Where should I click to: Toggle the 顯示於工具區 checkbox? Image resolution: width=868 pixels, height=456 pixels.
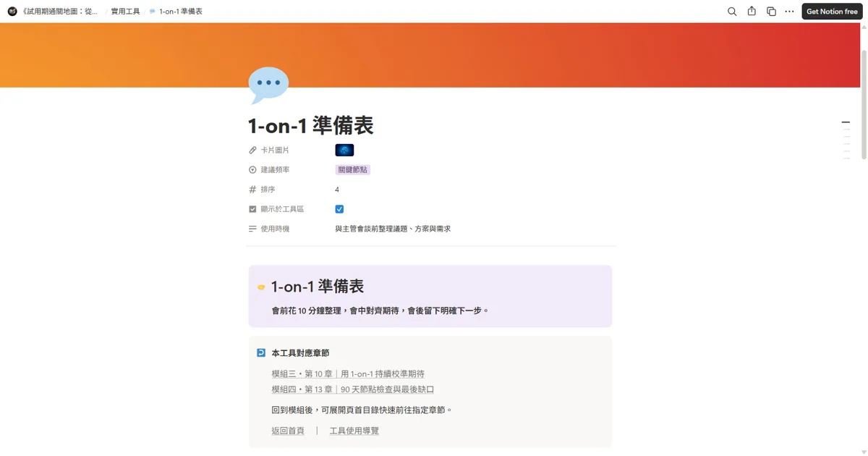click(339, 209)
